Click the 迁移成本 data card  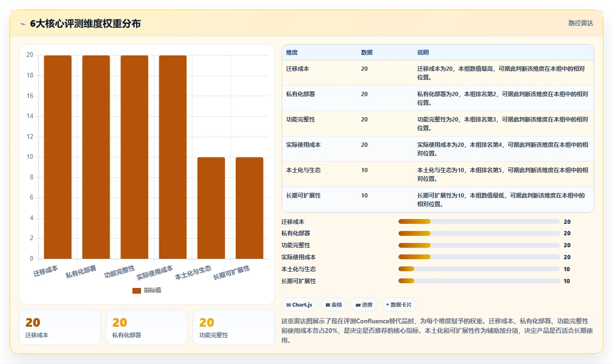tap(60, 327)
